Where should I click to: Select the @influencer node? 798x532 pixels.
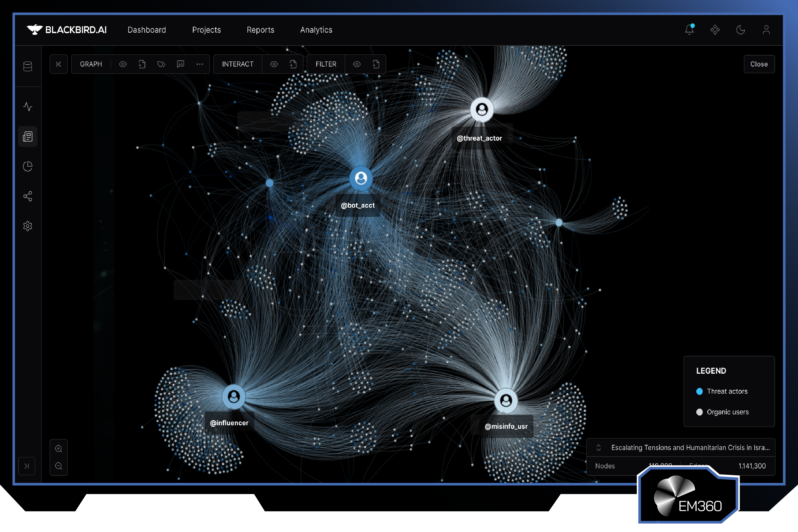234,397
